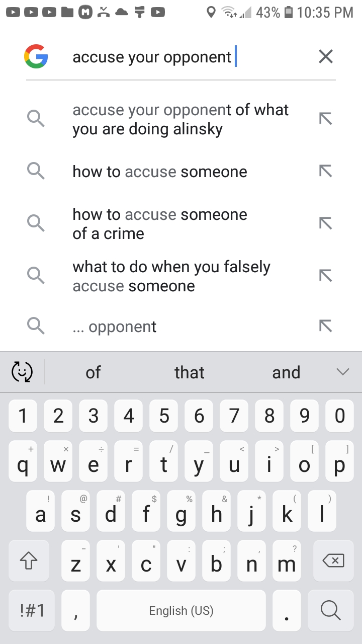Viewport: 362px width, 644px height.
Task: Select suggestion 'how to accuse someone of a crime'
Action: click(x=160, y=224)
